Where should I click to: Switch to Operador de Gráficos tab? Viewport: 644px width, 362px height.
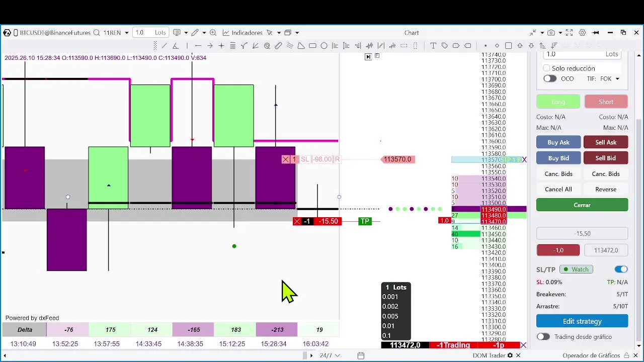591,355
